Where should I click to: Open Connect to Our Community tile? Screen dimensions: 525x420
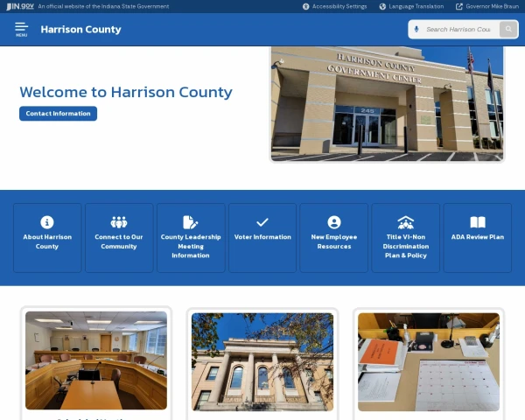click(119, 238)
